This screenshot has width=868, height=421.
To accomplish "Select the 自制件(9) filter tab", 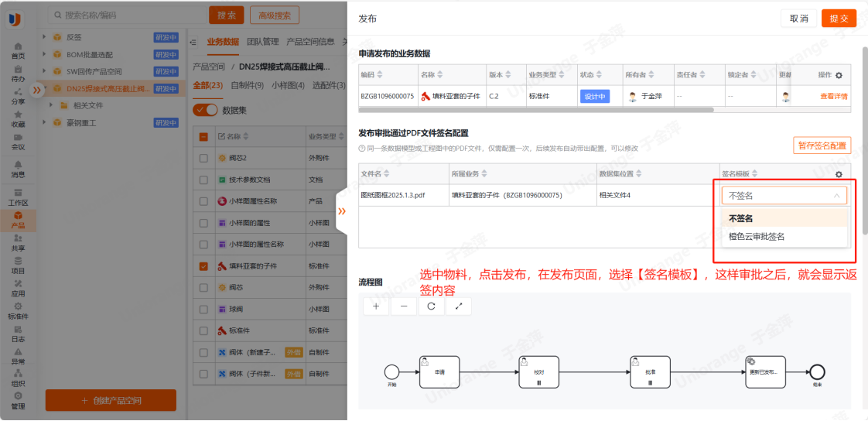I will point(248,85).
